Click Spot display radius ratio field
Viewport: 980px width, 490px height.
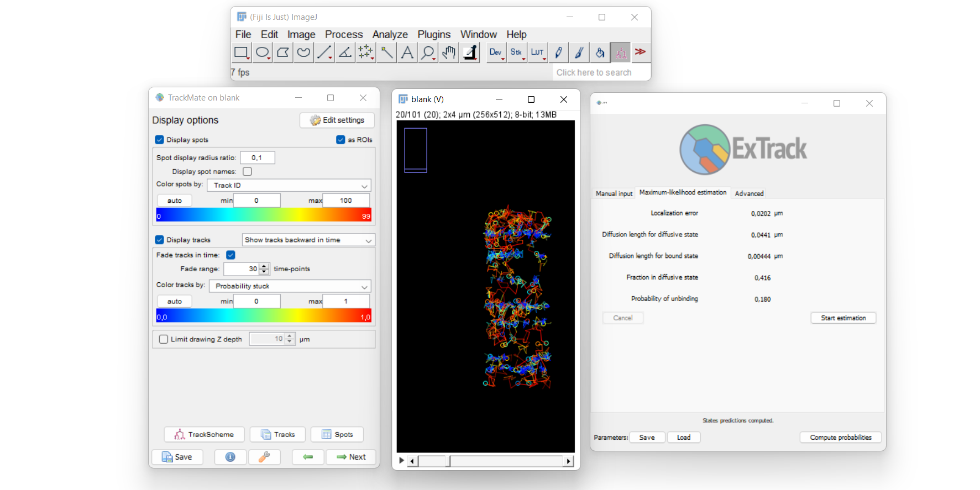click(258, 158)
